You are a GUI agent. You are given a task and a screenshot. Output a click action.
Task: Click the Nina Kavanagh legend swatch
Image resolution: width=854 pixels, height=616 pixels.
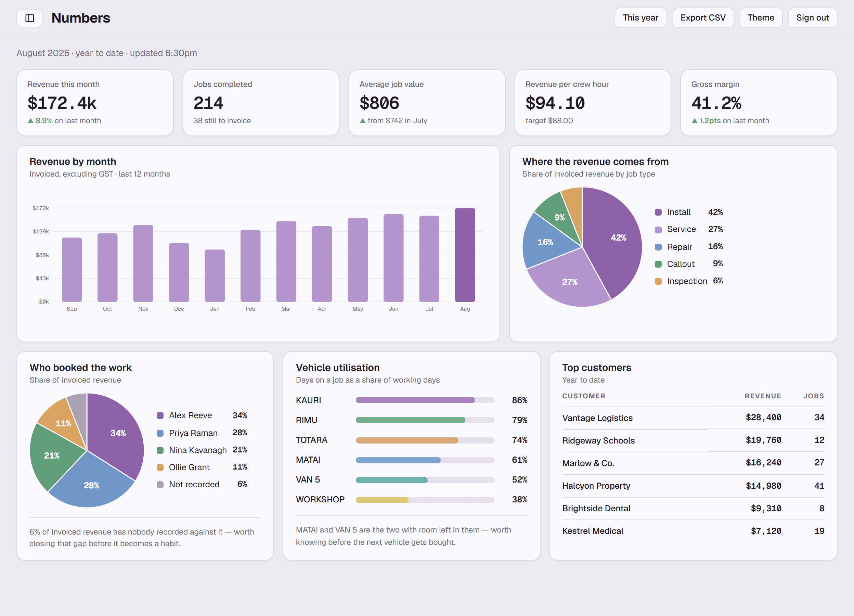[x=160, y=450]
